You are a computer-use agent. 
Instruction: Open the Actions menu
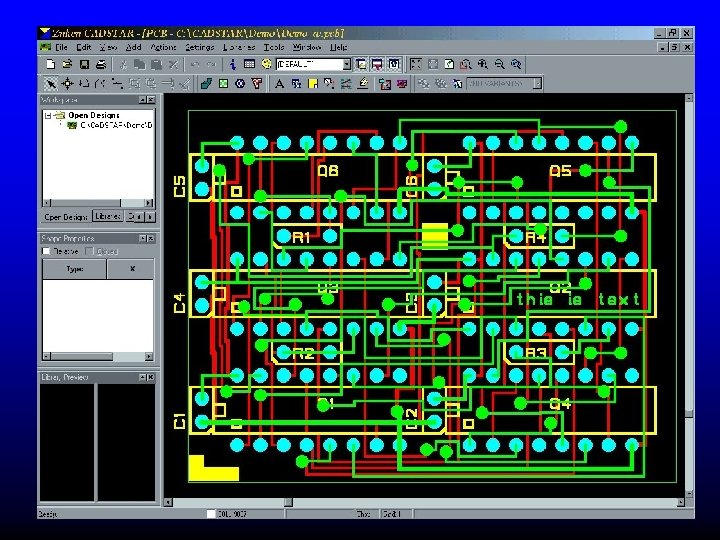coord(163,47)
